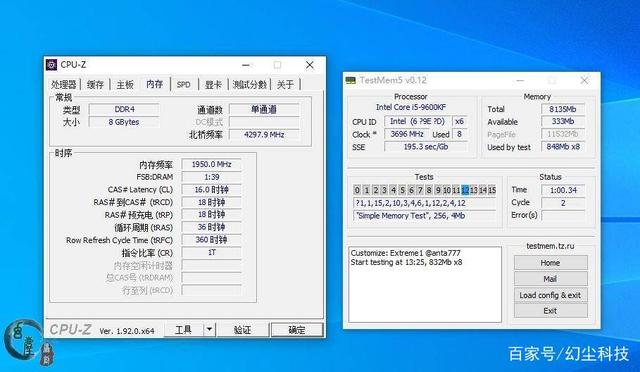Click the 通道数 value 单通道
Image resolution: width=640 pixels, height=372 pixels.
[264, 109]
